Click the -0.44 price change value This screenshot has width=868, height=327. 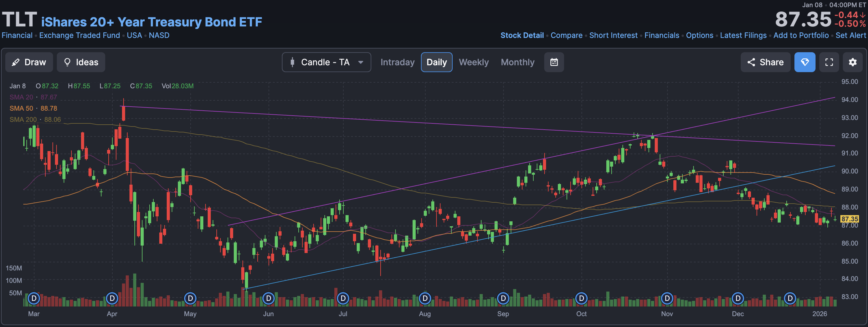tap(847, 15)
